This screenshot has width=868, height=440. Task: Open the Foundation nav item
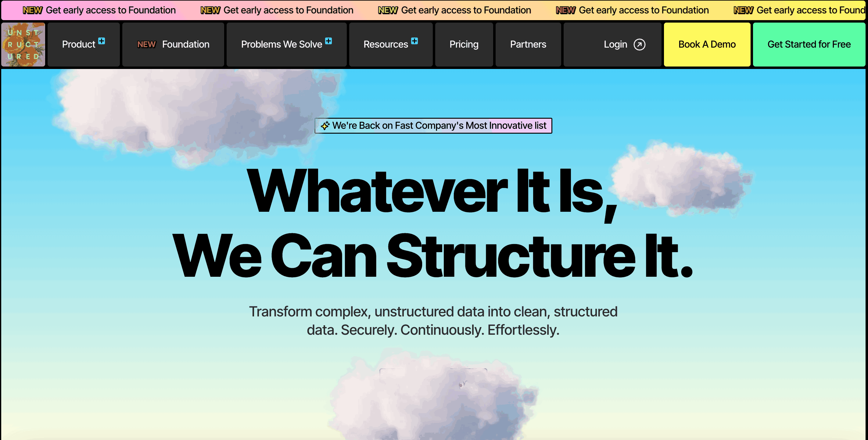(173, 45)
